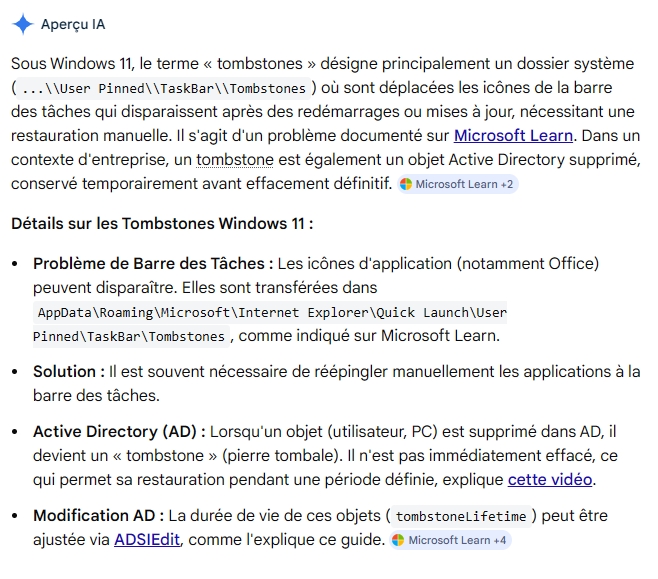Click the Détails sur les Tombstones Windows 11 heading

click(162, 224)
